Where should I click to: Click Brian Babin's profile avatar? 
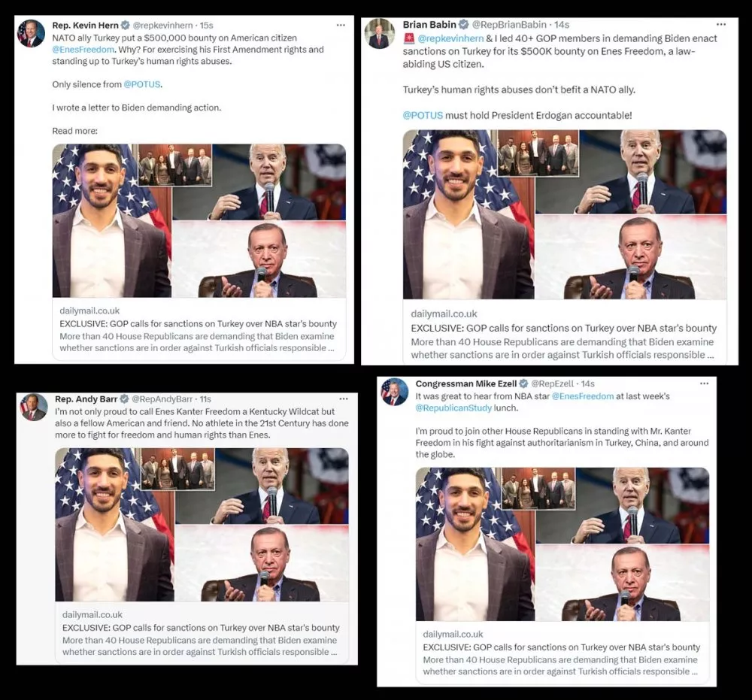[x=379, y=34]
